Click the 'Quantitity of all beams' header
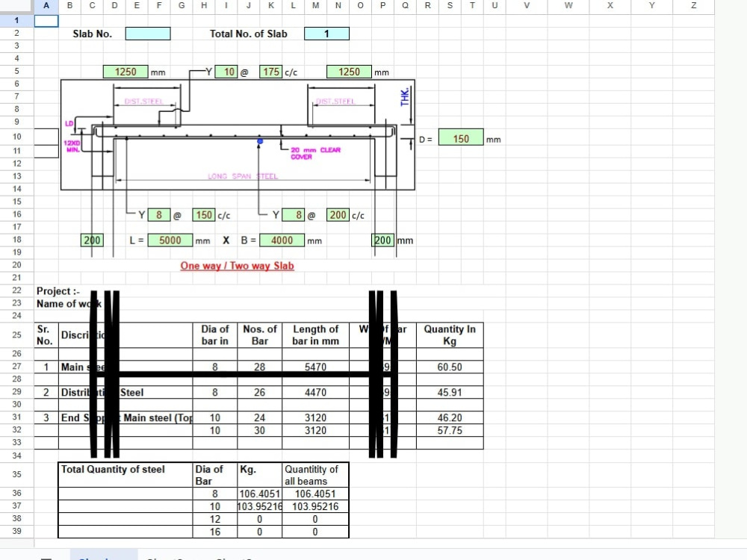 click(x=315, y=474)
